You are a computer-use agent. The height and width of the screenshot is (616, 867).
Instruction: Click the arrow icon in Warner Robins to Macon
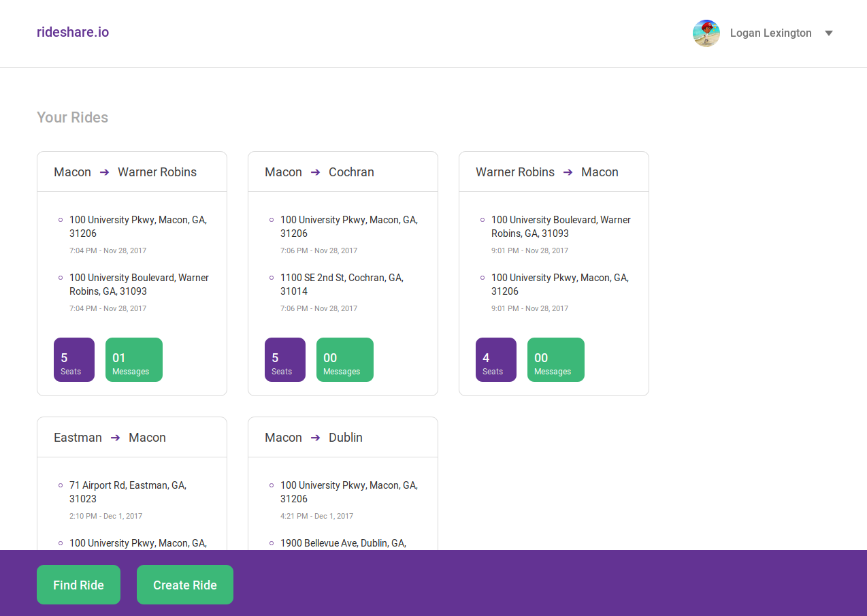pos(568,172)
